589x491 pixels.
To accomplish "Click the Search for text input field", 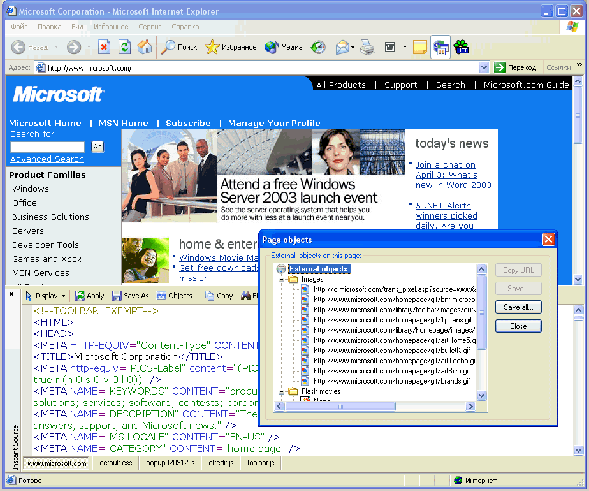I will click(x=47, y=147).
